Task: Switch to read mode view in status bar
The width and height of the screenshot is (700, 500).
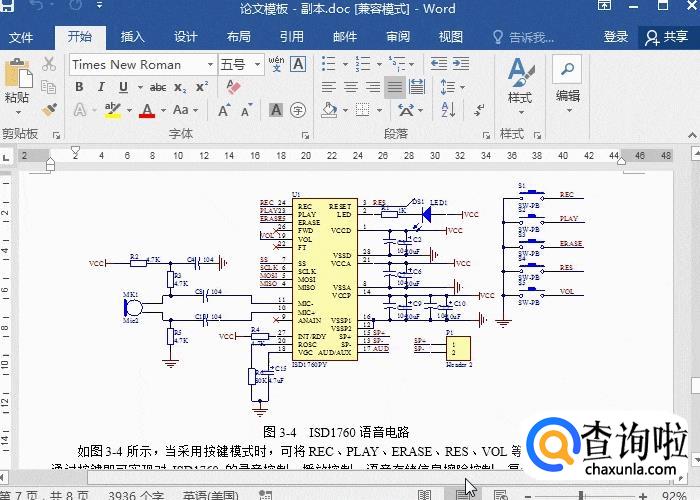Action: 424,495
